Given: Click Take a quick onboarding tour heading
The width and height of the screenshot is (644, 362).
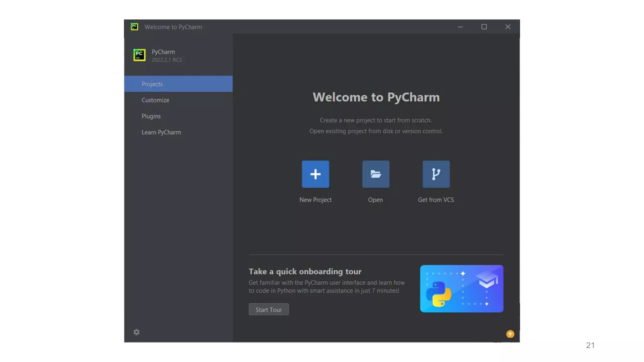Looking at the screenshot, I should point(305,271).
